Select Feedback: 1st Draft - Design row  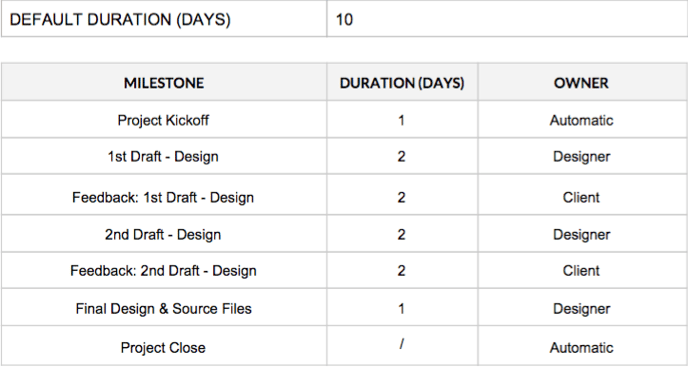coord(344,198)
